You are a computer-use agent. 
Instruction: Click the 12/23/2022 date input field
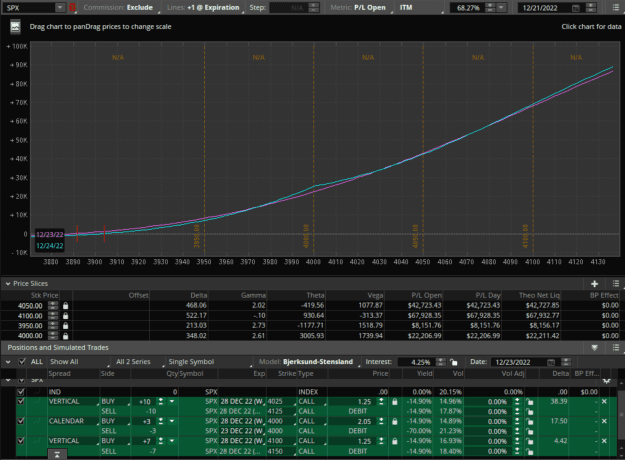point(518,362)
